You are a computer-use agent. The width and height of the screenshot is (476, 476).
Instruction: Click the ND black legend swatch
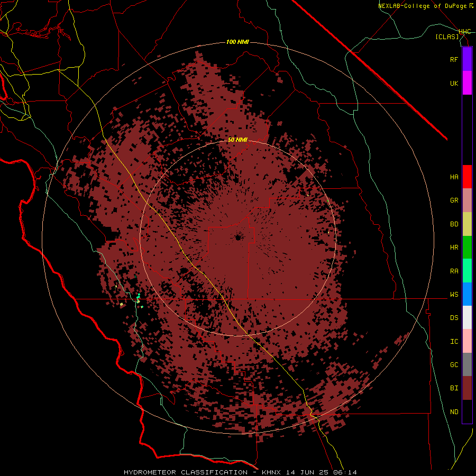467,411
